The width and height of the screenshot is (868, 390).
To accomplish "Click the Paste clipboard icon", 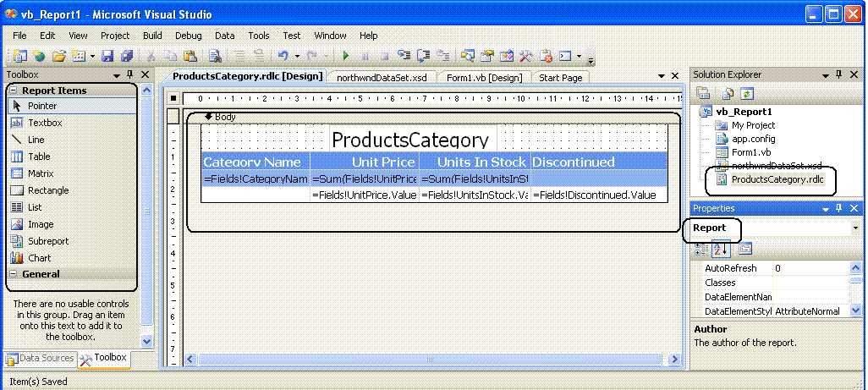I will coord(190,55).
